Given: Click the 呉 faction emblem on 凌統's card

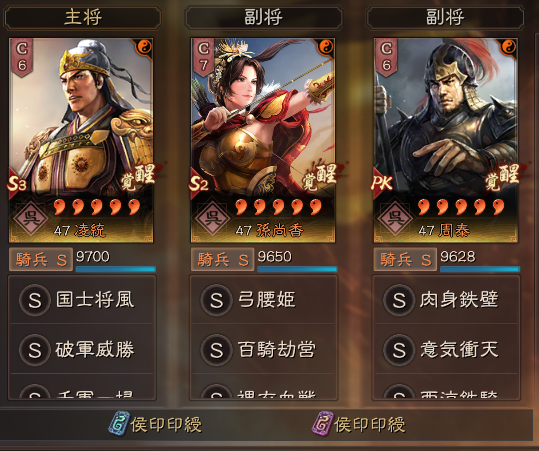Looking at the screenshot, I should (x=31, y=219).
